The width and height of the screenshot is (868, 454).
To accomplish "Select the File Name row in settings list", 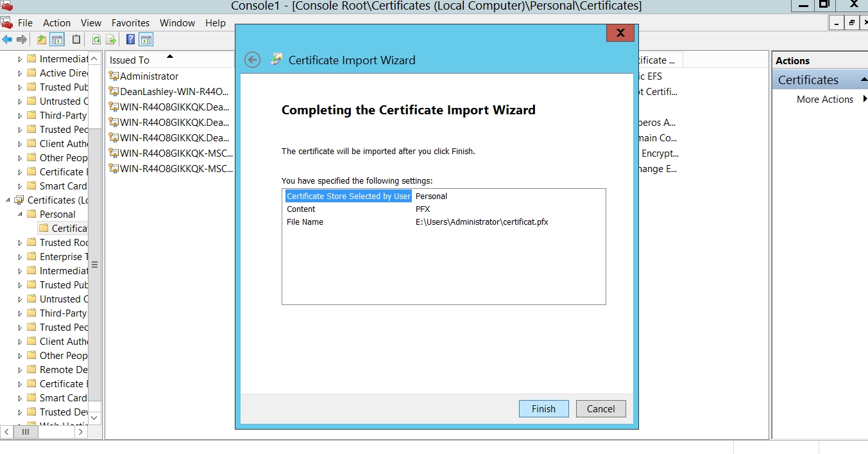I will tap(305, 222).
